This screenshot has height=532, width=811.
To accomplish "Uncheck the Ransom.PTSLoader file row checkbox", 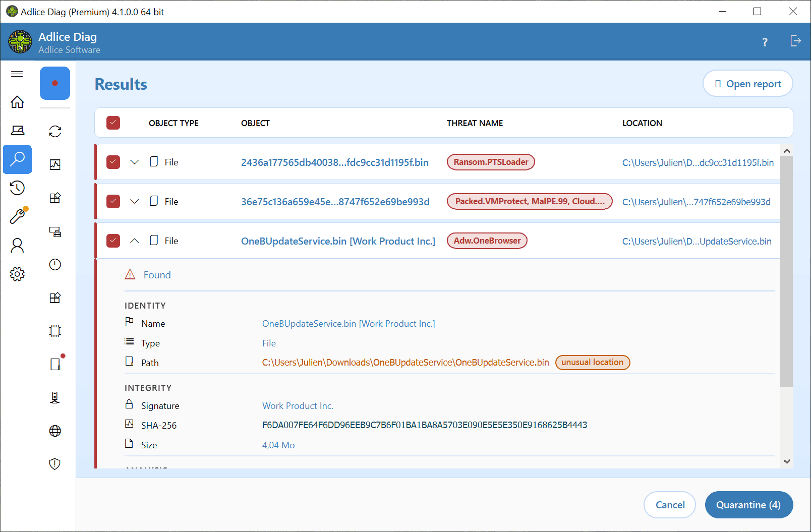I will click(113, 162).
